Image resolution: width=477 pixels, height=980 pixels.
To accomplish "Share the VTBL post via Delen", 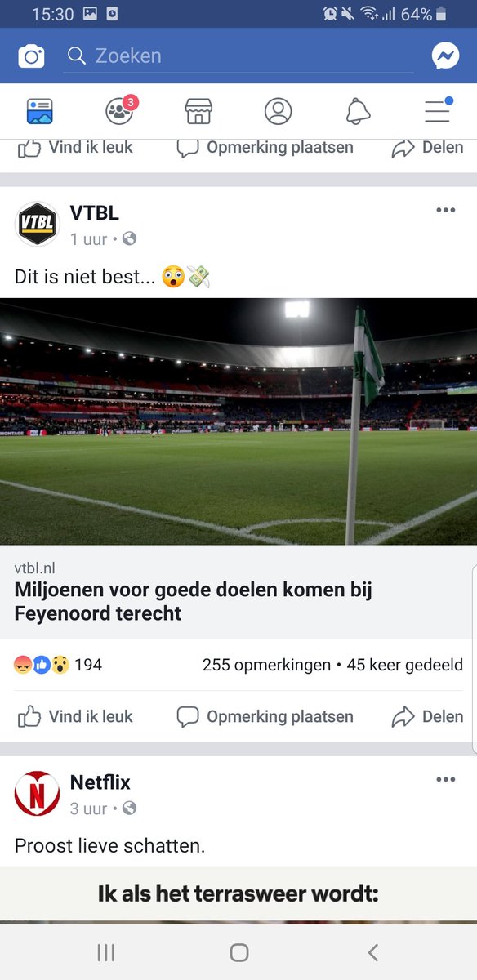I will click(427, 717).
